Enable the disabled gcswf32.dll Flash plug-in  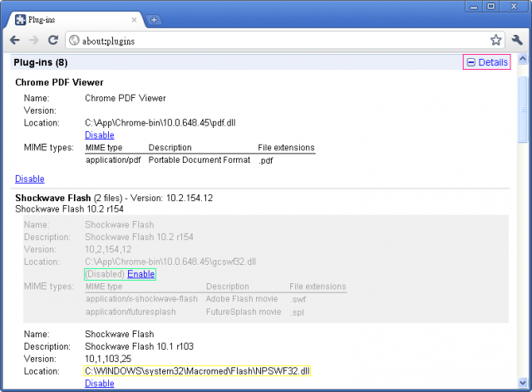(141, 274)
